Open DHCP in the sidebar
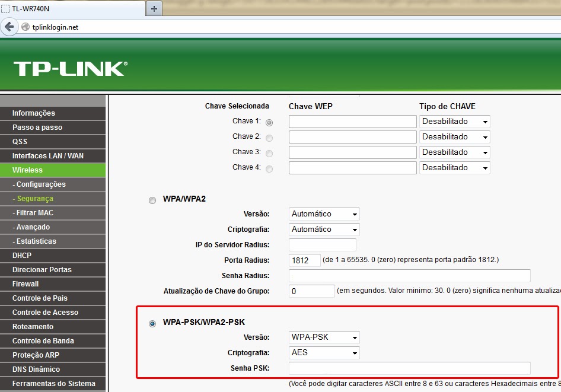Image resolution: width=561 pixels, height=392 pixels. 53,256
